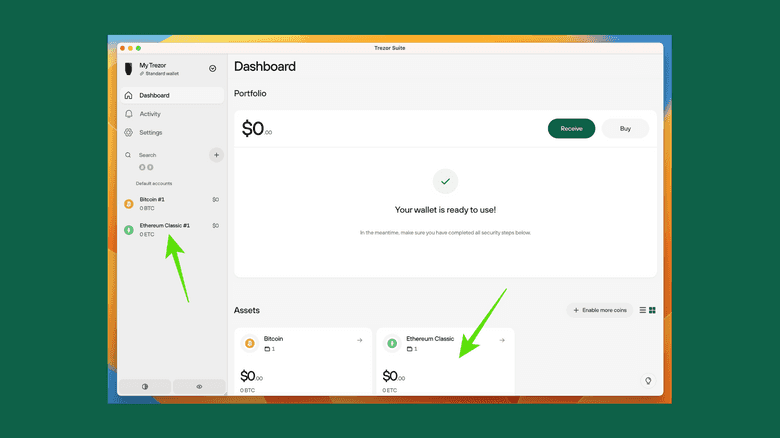Click the Trezor device icon
Screen dimensions: 780x438
coord(129,69)
